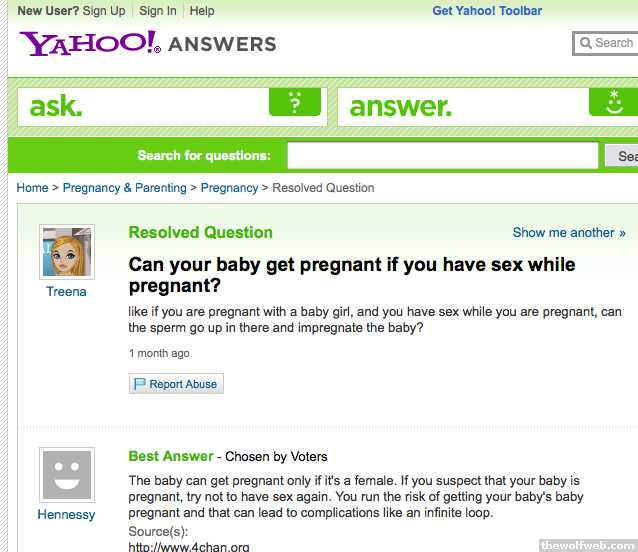
Task: Click the Search for questions field
Action: tap(442, 156)
